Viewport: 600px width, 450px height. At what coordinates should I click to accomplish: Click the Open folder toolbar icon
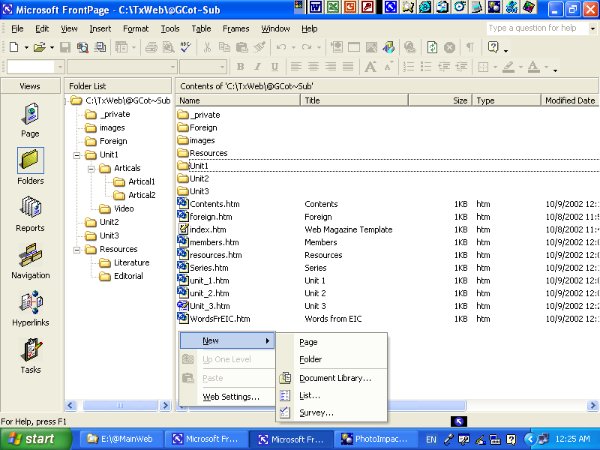pyautogui.click(x=39, y=47)
